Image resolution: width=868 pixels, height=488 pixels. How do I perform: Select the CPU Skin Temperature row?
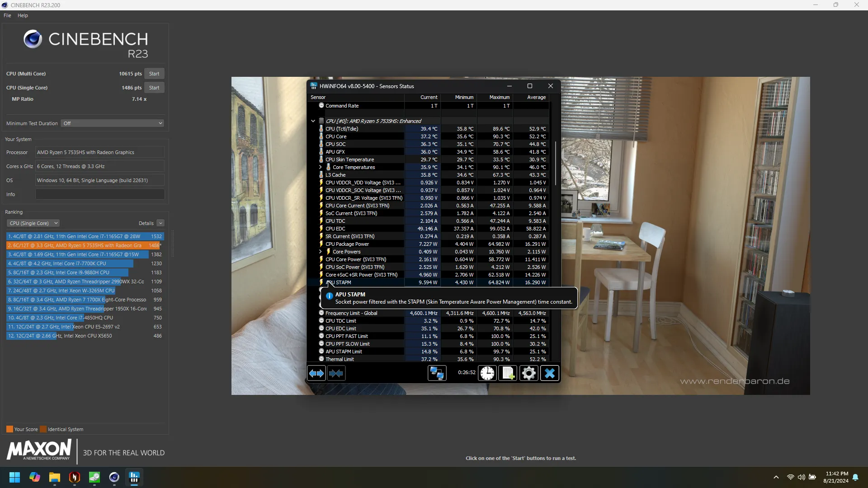[429, 160]
